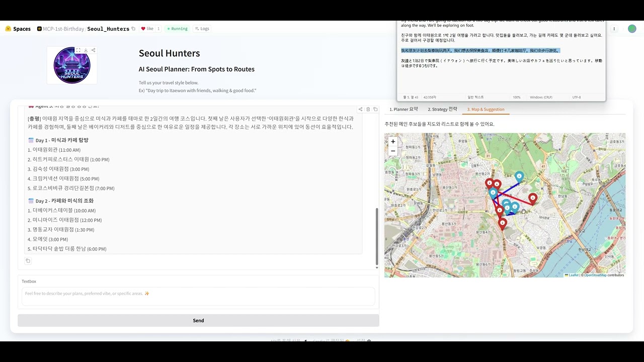Click 2. 허트커피로스터스 이태원 item

(x=68, y=159)
